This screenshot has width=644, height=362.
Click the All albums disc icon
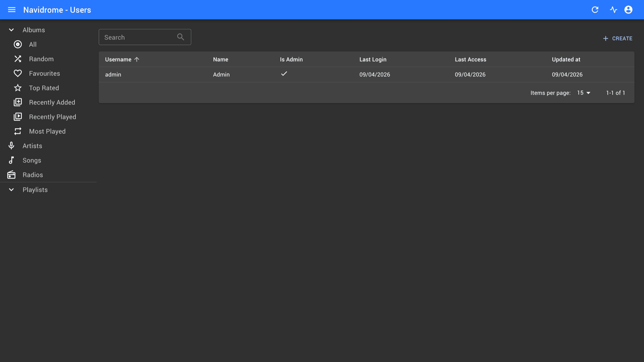pos(18,44)
